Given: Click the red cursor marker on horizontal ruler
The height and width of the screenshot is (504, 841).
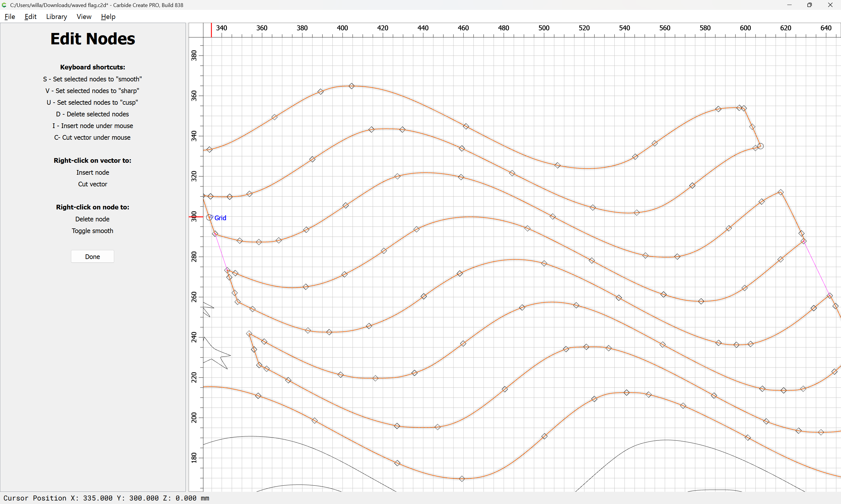Looking at the screenshot, I should pyautogui.click(x=211, y=30).
